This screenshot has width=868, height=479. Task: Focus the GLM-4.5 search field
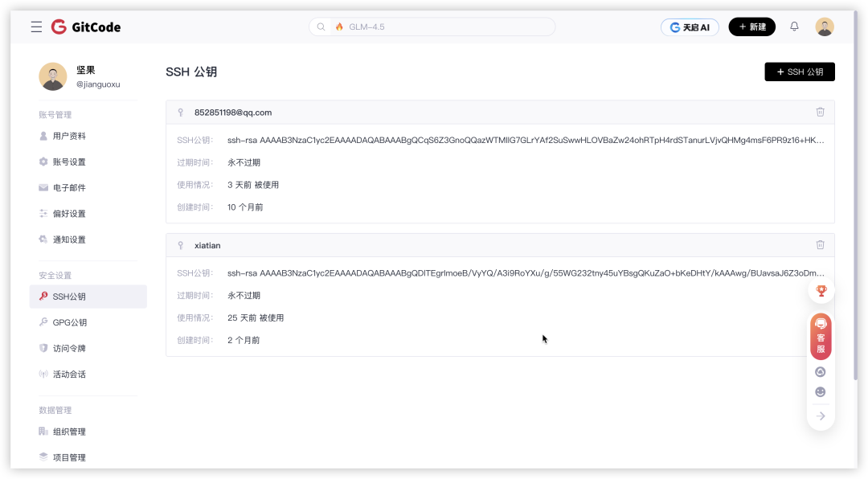[x=432, y=27]
